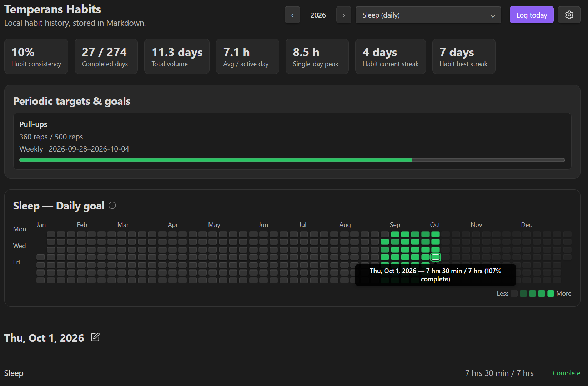Click the 7.1 h Avg / active day card
588x386 pixels.
[x=247, y=56]
